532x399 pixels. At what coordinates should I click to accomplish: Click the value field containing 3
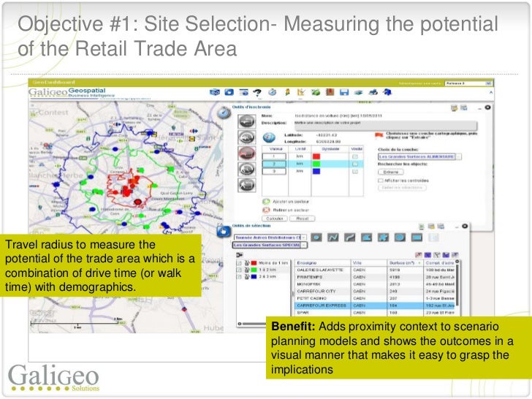[274, 172]
